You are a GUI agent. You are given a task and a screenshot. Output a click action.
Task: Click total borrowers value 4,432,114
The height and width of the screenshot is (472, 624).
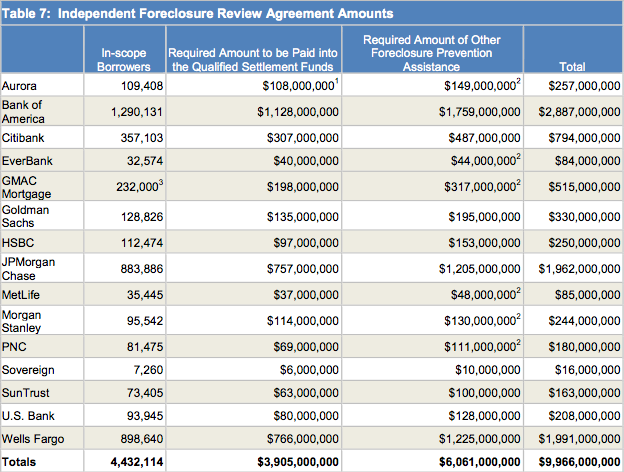137,462
